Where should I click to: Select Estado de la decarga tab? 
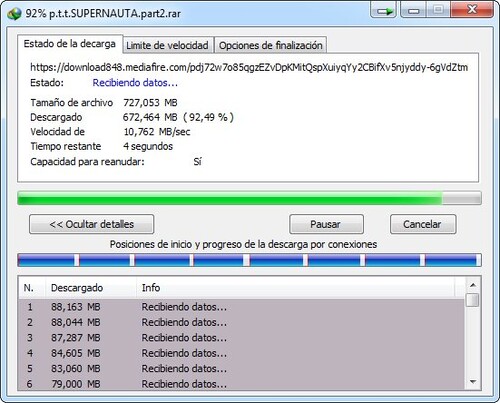point(70,44)
